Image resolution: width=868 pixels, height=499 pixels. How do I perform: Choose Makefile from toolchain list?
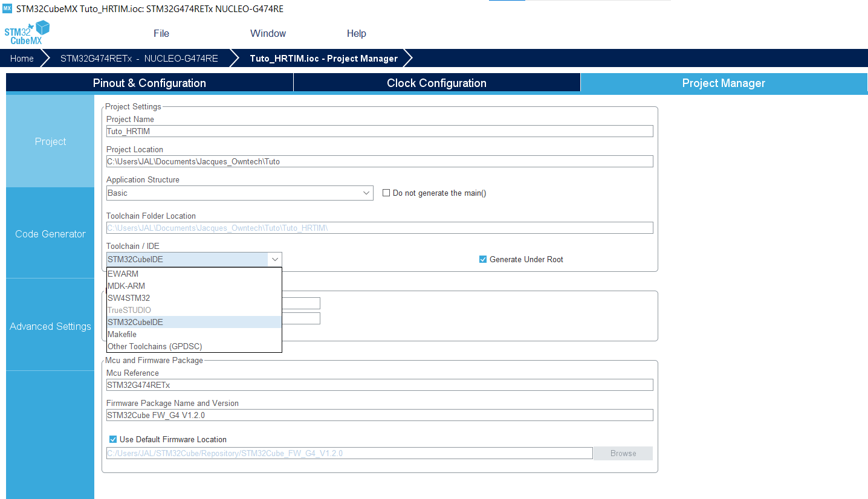(194, 334)
